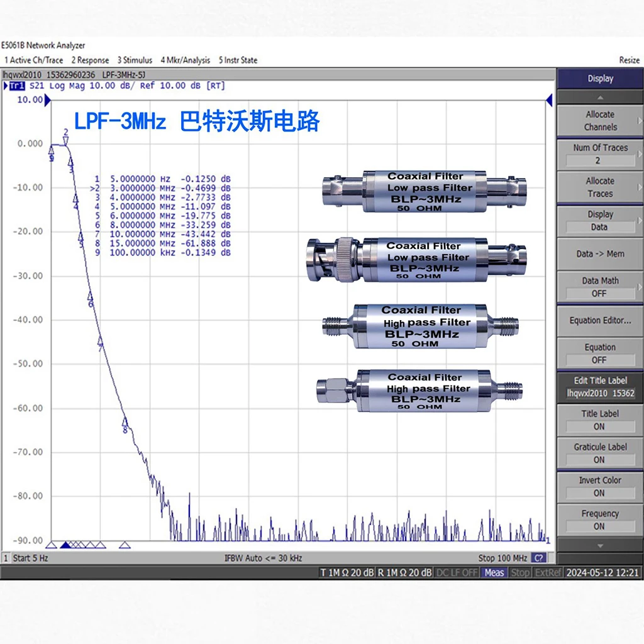This screenshot has width=644, height=644.
Task: Click the Data -> Mem button
Action: pos(599,253)
